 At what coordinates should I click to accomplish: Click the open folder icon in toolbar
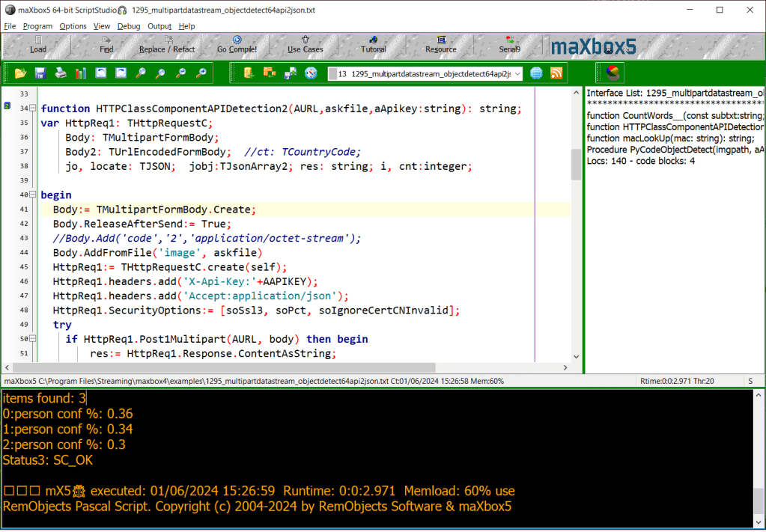click(20, 73)
